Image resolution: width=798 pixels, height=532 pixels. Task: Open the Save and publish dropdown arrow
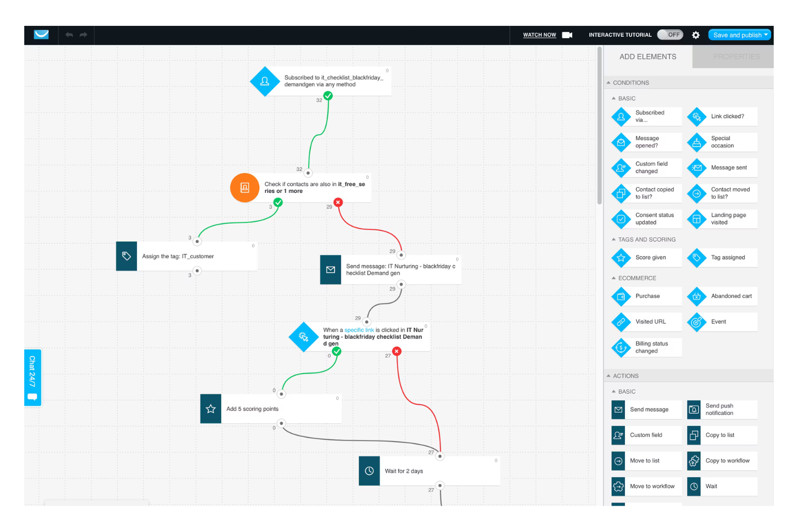pyautogui.click(x=766, y=35)
